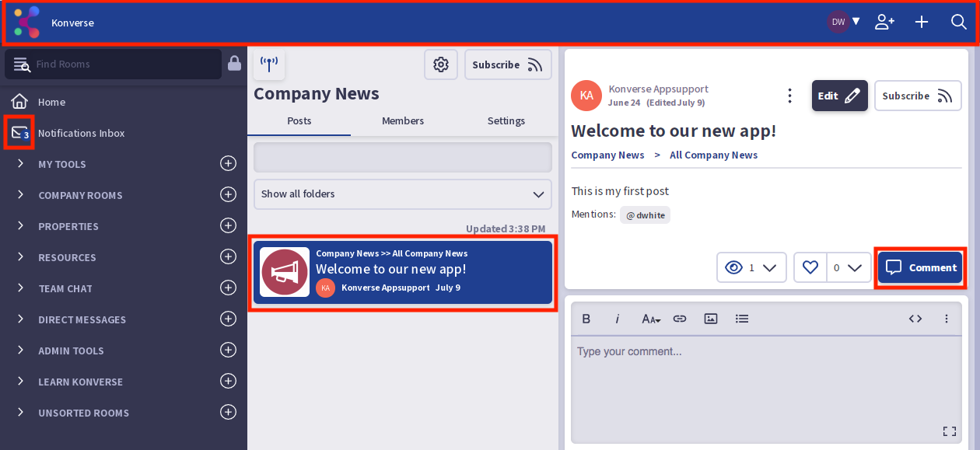This screenshot has height=450, width=980.
Task: Open font size AA dropdown
Action: click(x=651, y=319)
